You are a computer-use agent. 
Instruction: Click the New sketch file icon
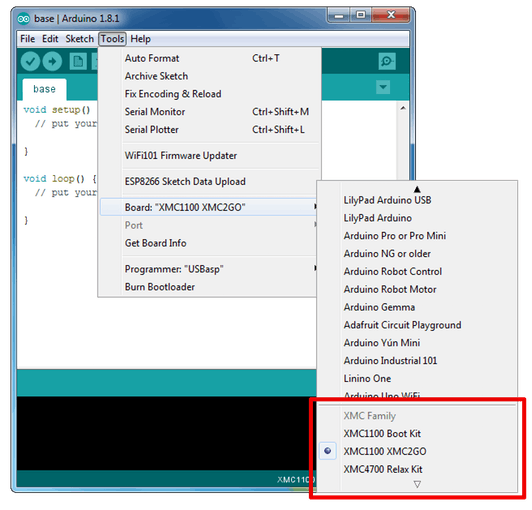[x=78, y=62]
